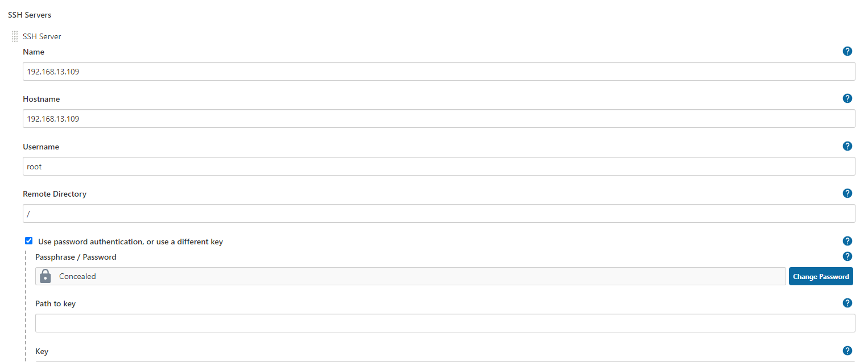Click the empty Path to key field
The image size is (868, 362).
[445, 323]
